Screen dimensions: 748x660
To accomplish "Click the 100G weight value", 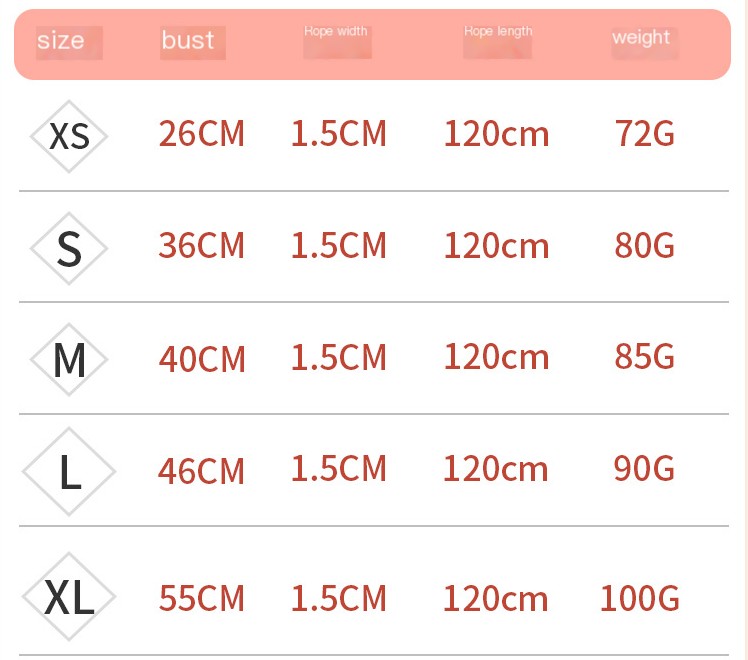I will 639,598.
